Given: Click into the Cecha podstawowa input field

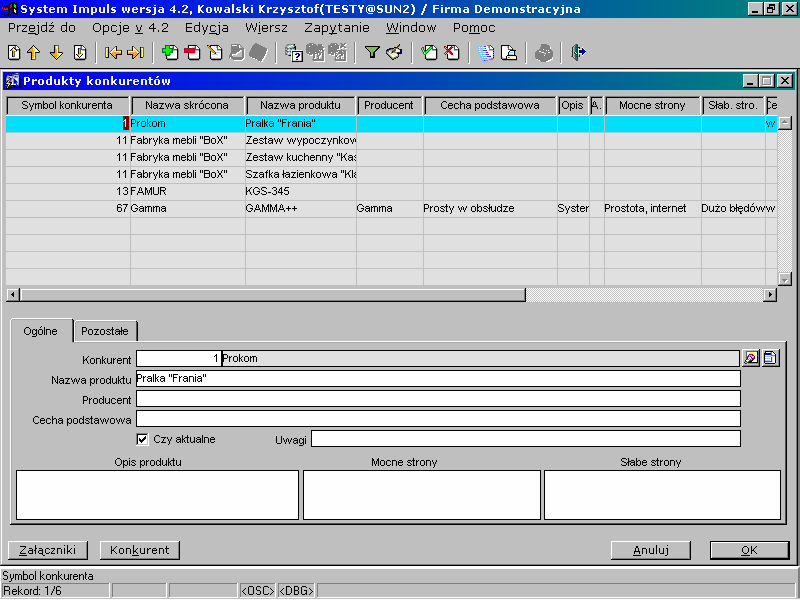Looking at the screenshot, I should [438, 418].
